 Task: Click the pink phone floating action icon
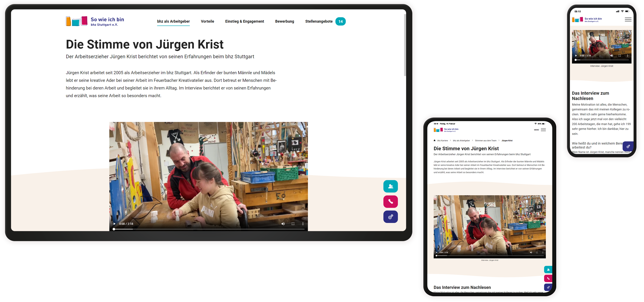390,202
